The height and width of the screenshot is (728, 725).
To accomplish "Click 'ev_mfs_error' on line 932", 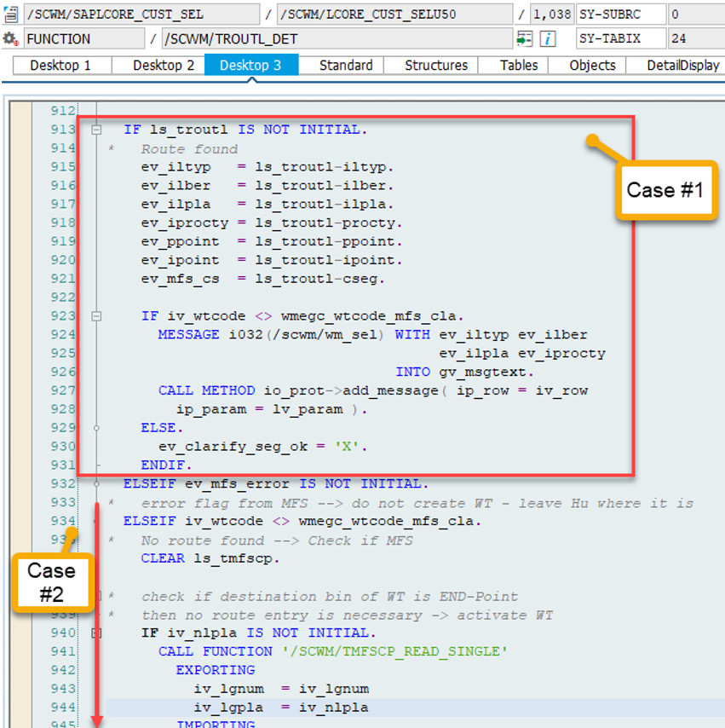I will point(237,484).
